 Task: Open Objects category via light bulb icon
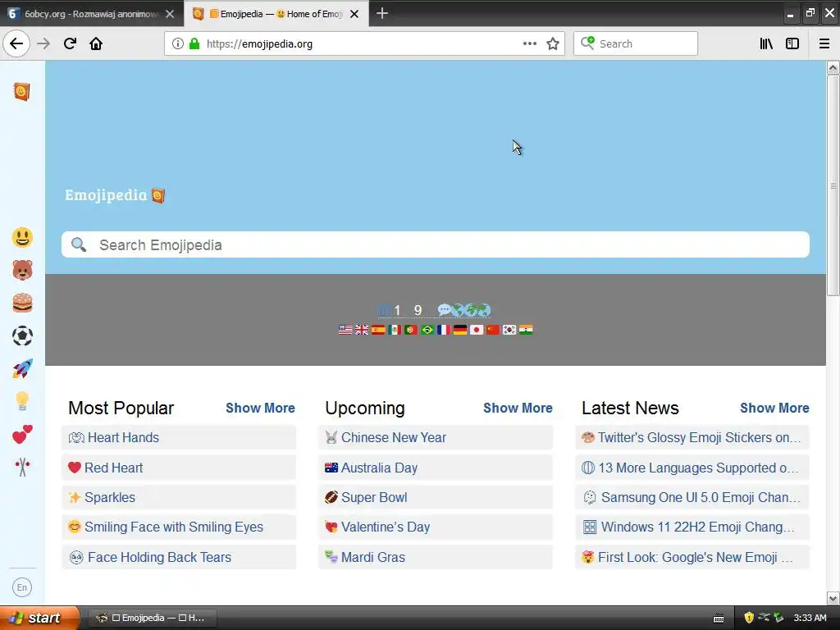click(x=22, y=401)
